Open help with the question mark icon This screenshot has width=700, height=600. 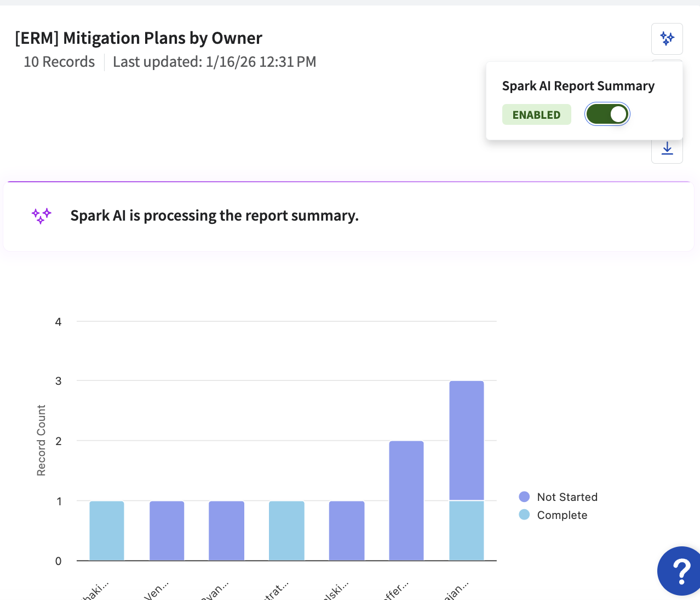[x=681, y=571]
